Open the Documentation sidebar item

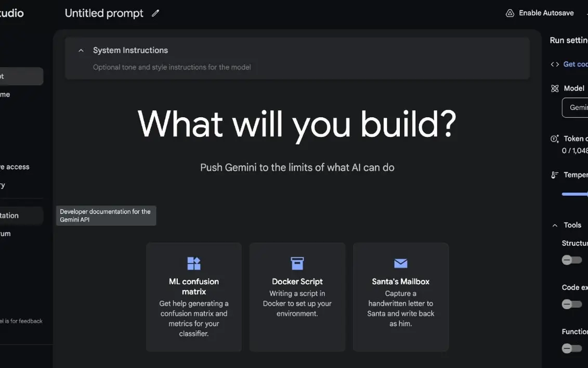tap(21, 215)
